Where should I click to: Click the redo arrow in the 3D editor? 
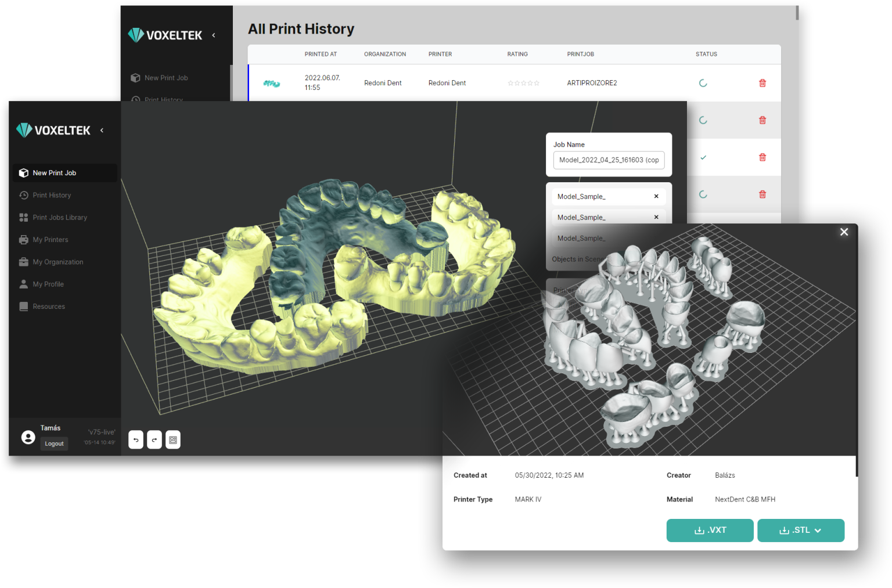pyautogui.click(x=154, y=440)
